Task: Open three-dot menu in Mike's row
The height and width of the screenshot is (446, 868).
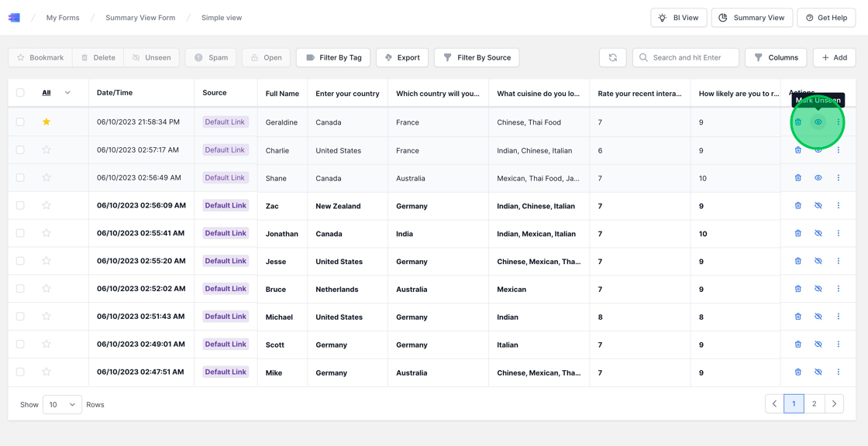Action: click(x=838, y=372)
